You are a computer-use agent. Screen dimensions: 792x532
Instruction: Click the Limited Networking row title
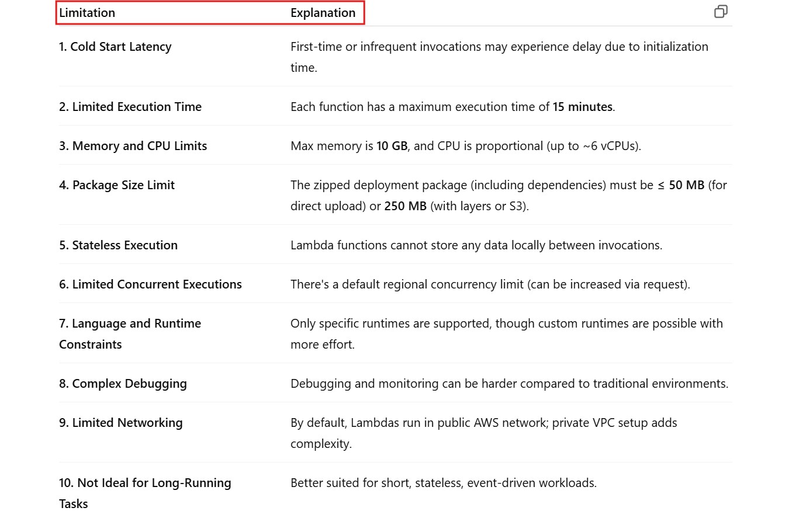pos(121,423)
